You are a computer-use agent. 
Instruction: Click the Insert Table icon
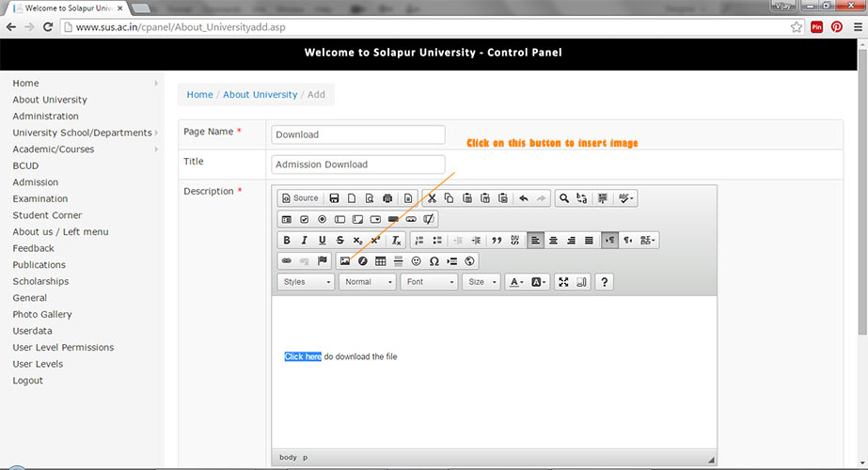(x=380, y=261)
